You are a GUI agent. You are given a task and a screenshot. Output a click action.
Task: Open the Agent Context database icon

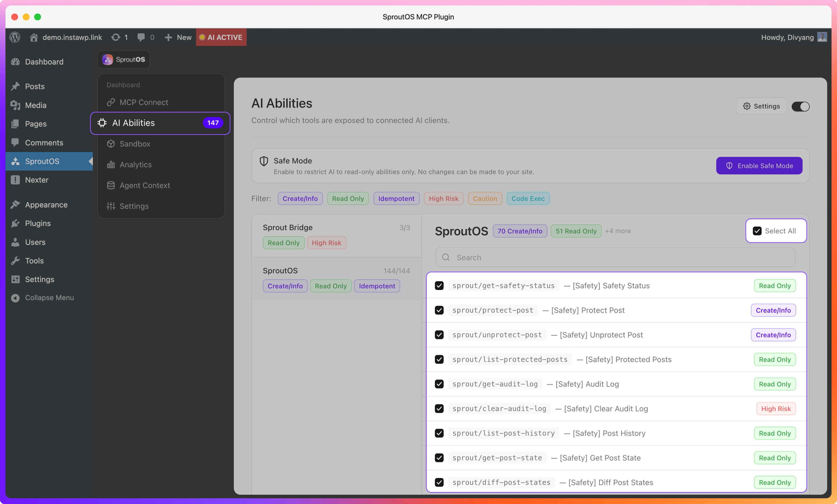click(111, 185)
